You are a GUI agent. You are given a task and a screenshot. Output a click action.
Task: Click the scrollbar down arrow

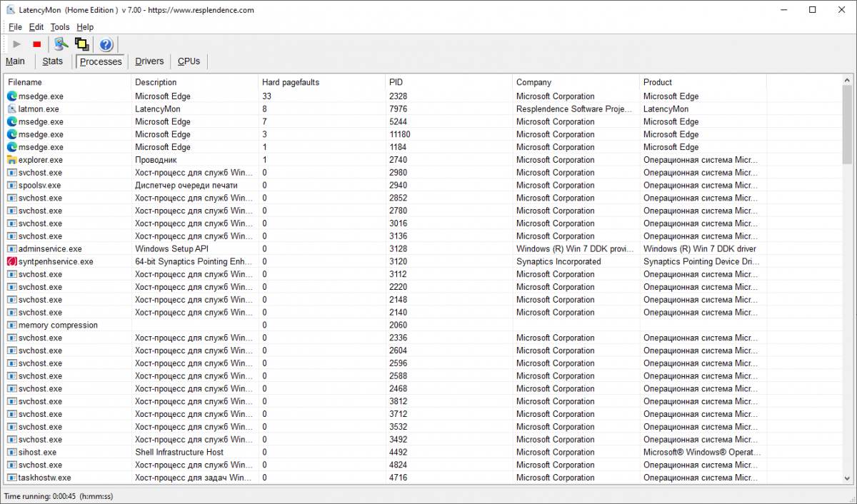point(847,479)
